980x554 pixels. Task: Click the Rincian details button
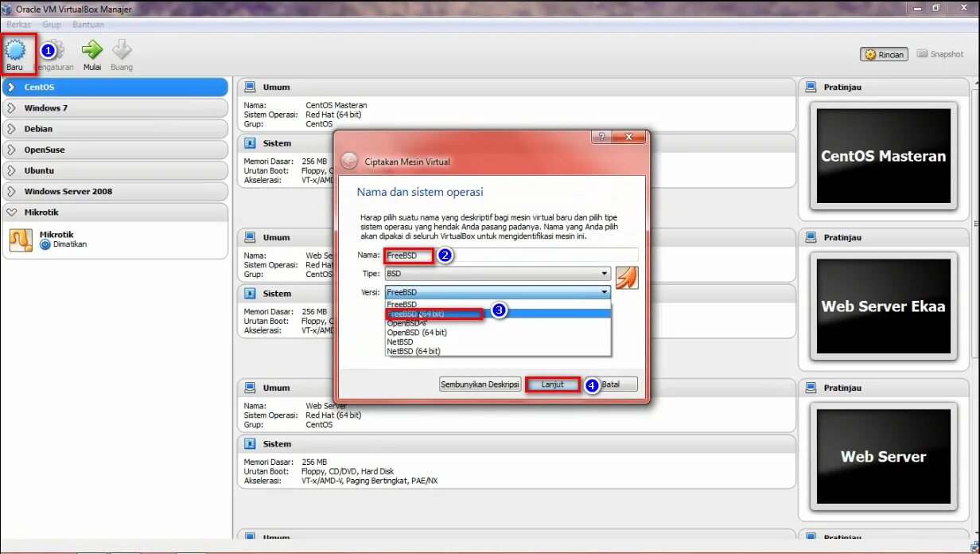pos(884,55)
